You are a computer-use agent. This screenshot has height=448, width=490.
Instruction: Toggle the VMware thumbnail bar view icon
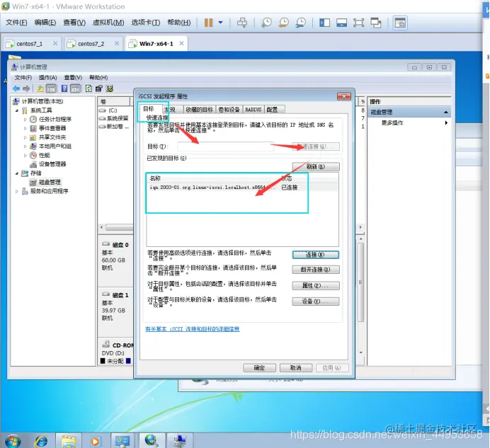(x=341, y=23)
